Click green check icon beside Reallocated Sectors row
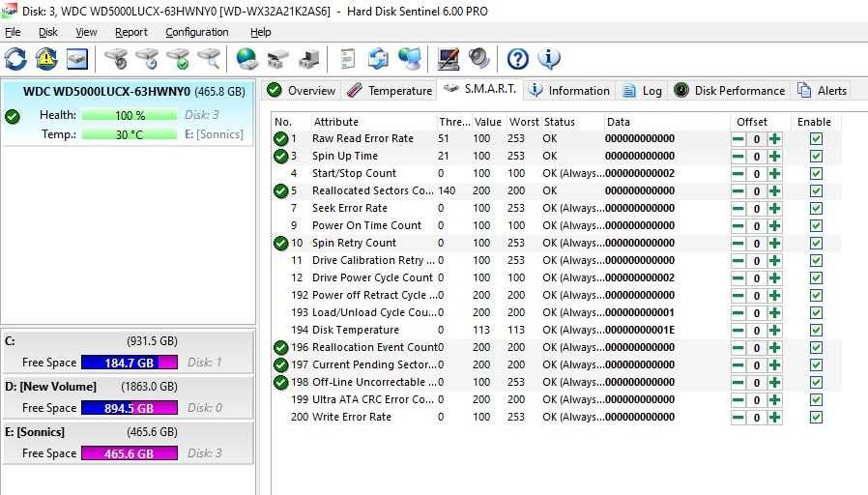Screen dimensions: 868x495 [281, 191]
